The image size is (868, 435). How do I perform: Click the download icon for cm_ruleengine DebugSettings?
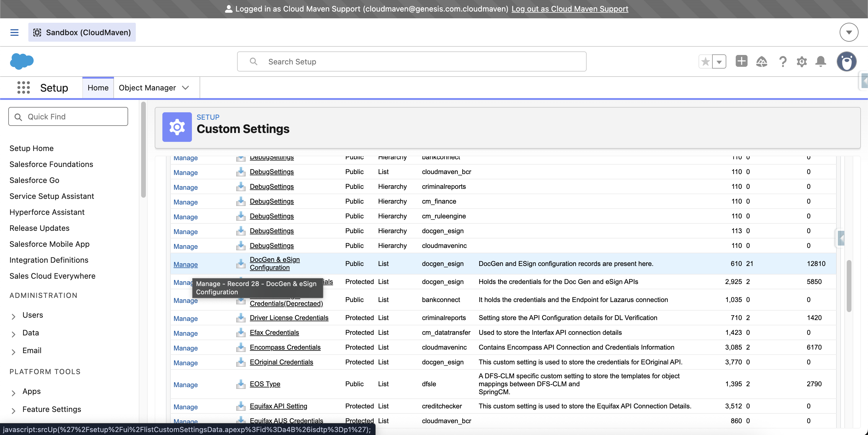tap(241, 216)
